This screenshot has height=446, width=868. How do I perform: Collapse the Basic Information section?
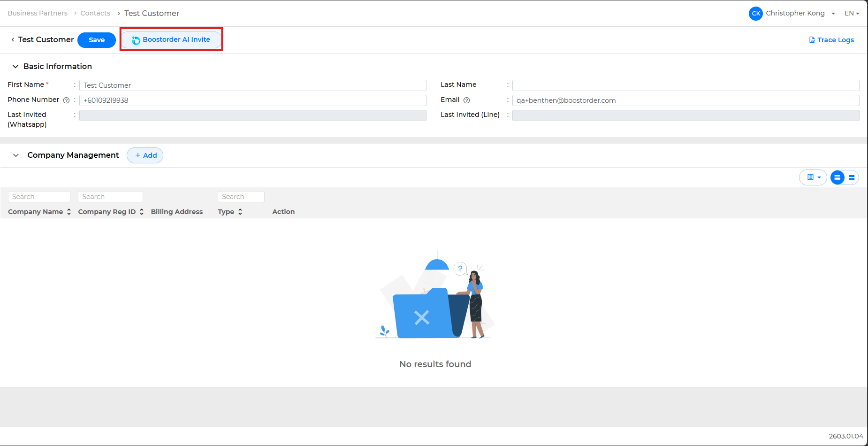click(15, 67)
